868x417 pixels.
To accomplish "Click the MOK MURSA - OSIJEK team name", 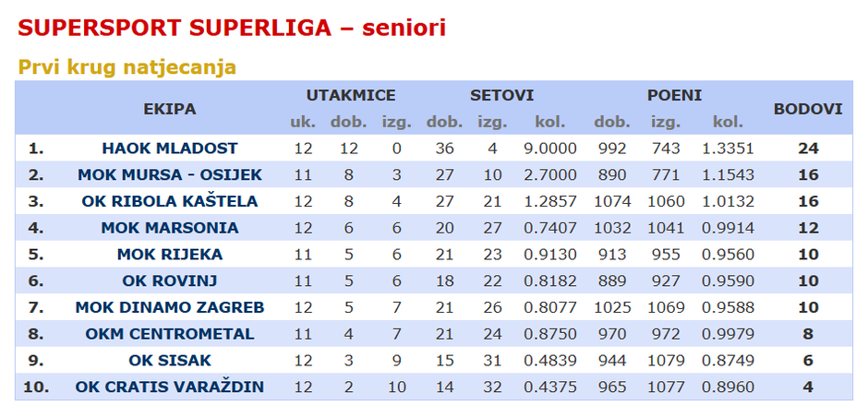I will 170,175.
